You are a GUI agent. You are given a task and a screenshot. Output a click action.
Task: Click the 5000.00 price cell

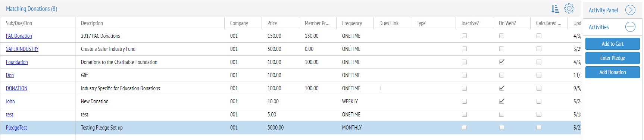(280, 128)
